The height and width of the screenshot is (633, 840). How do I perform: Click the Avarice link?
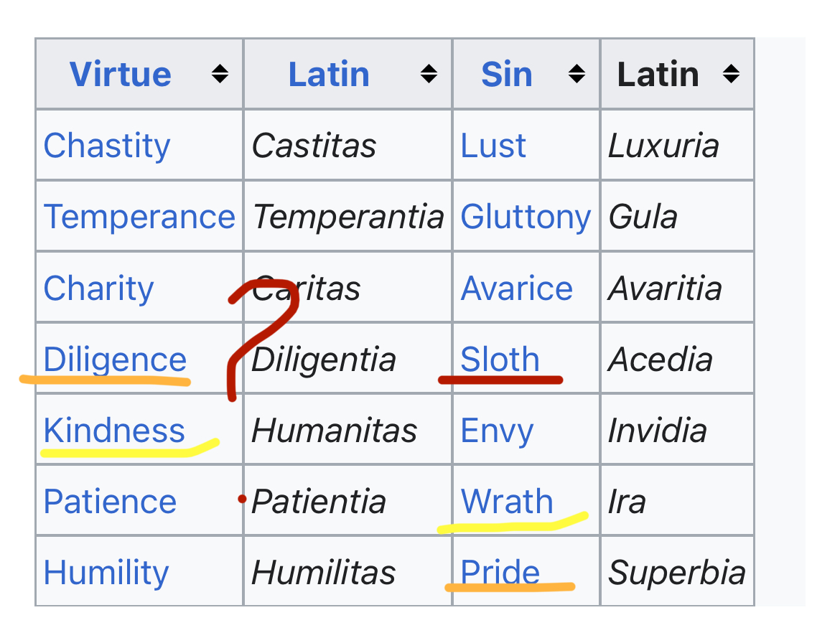517,289
